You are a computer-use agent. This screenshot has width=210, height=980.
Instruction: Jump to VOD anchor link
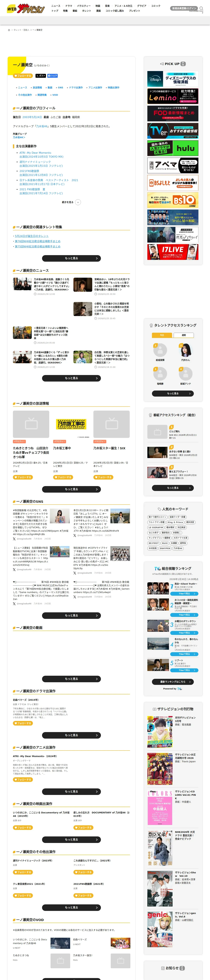(55, 95)
